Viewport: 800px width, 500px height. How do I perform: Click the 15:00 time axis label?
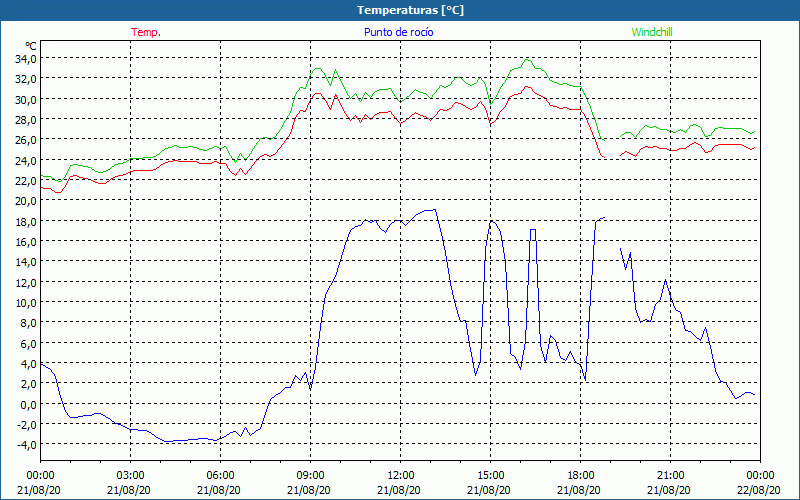pos(490,476)
